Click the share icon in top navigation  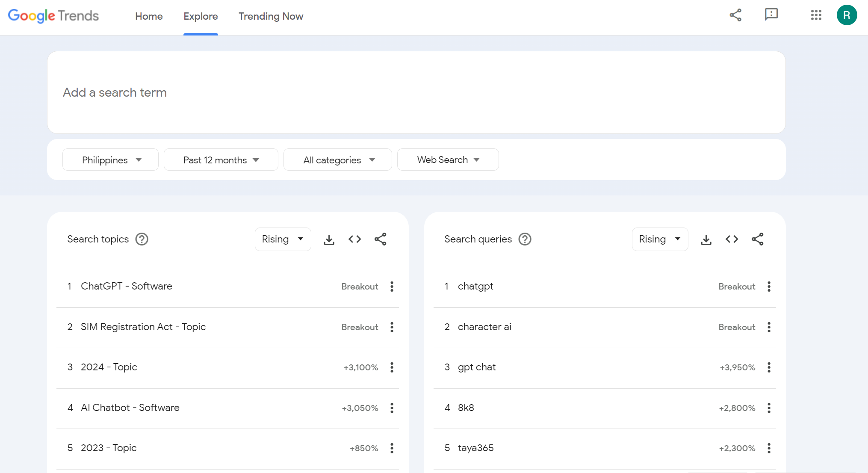coord(735,16)
